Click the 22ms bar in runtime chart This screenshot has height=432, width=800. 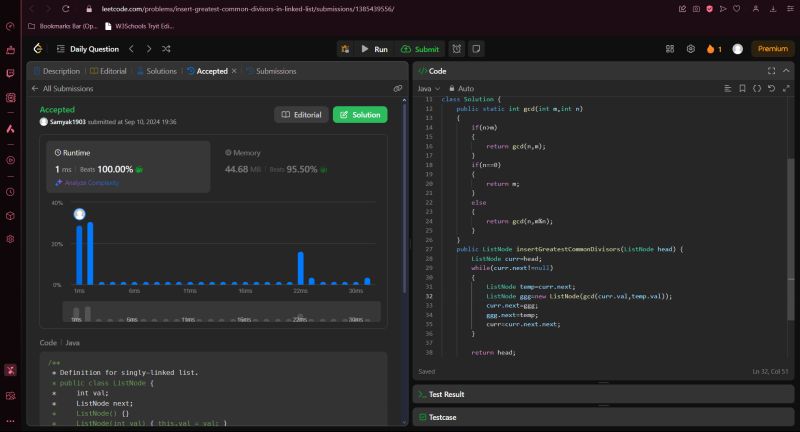point(301,268)
